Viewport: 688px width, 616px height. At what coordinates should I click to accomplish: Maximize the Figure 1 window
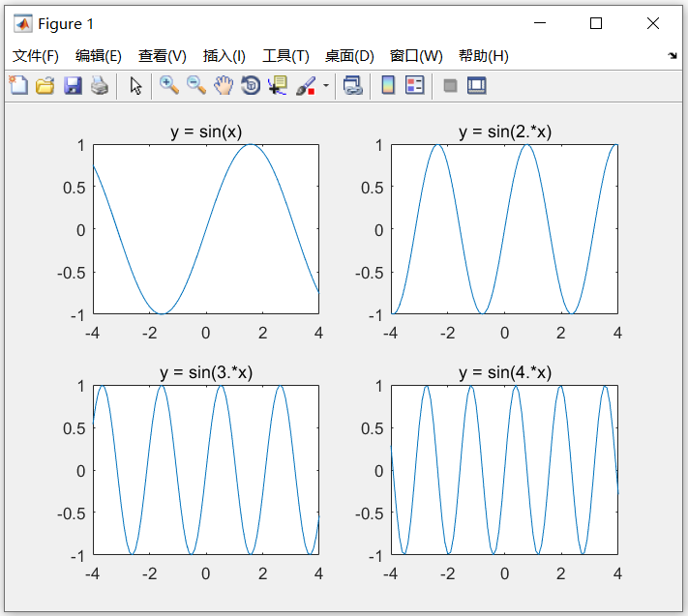596,23
